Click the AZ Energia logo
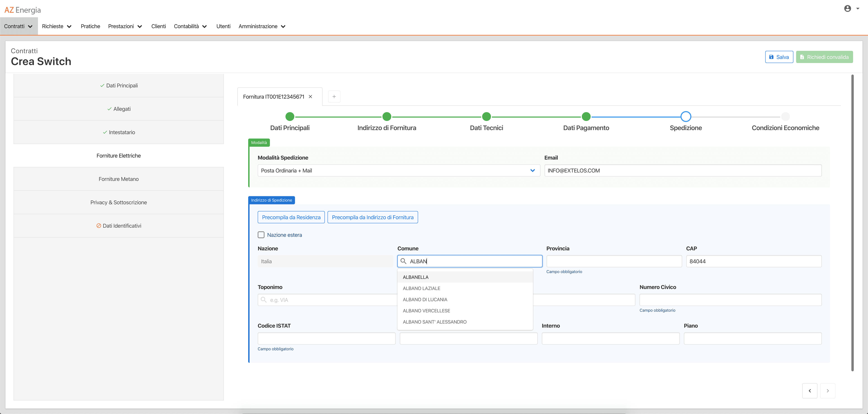 pyautogui.click(x=23, y=10)
